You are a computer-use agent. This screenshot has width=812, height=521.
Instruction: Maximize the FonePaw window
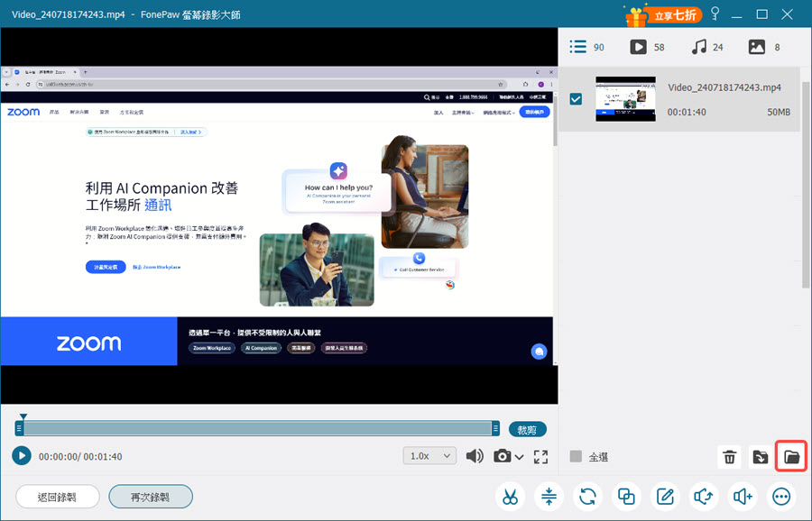[x=761, y=14]
